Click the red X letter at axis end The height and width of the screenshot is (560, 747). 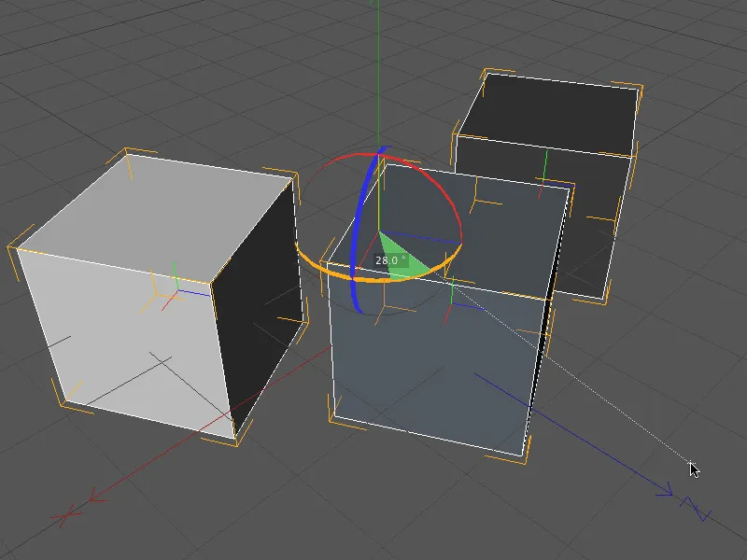(66, 516)
